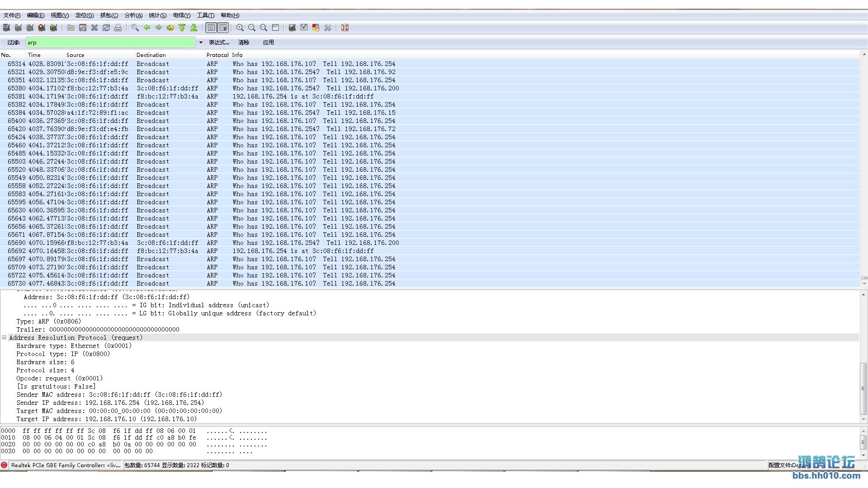Sort by the Protocol column header
The image size is (868, 488).
(217, 55)
